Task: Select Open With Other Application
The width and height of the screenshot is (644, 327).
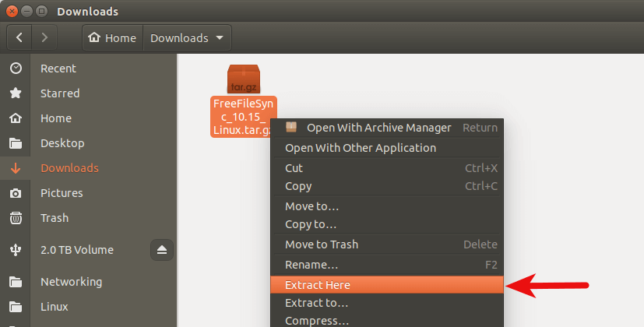Action: [361, 148]
